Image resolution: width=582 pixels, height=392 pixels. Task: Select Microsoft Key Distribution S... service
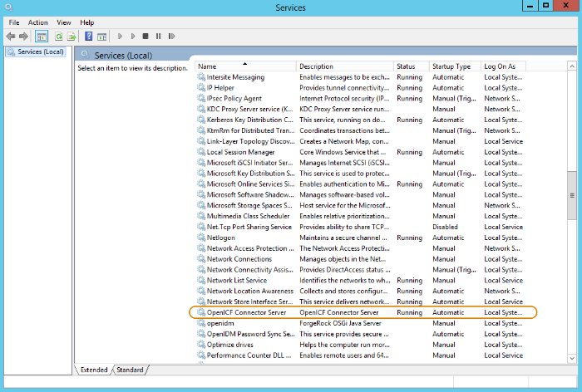(x=250, y=174)
